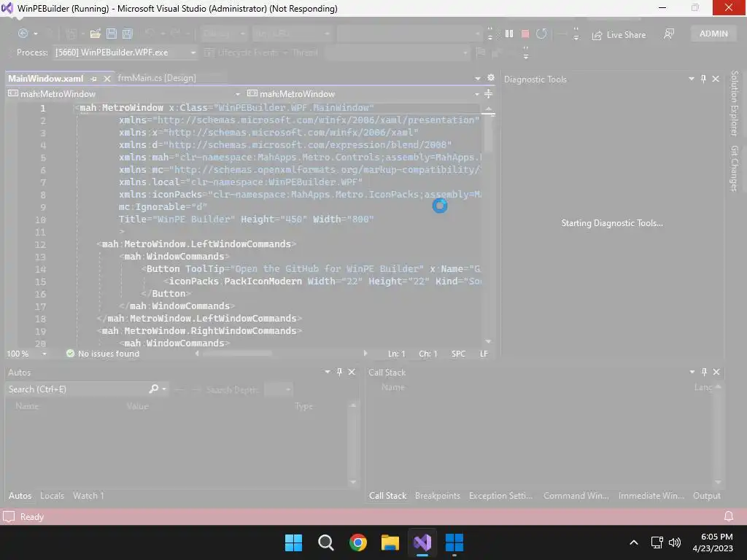Click the Ch: 1 status indicator
The image size is (747, 560).
pos(427,354)
